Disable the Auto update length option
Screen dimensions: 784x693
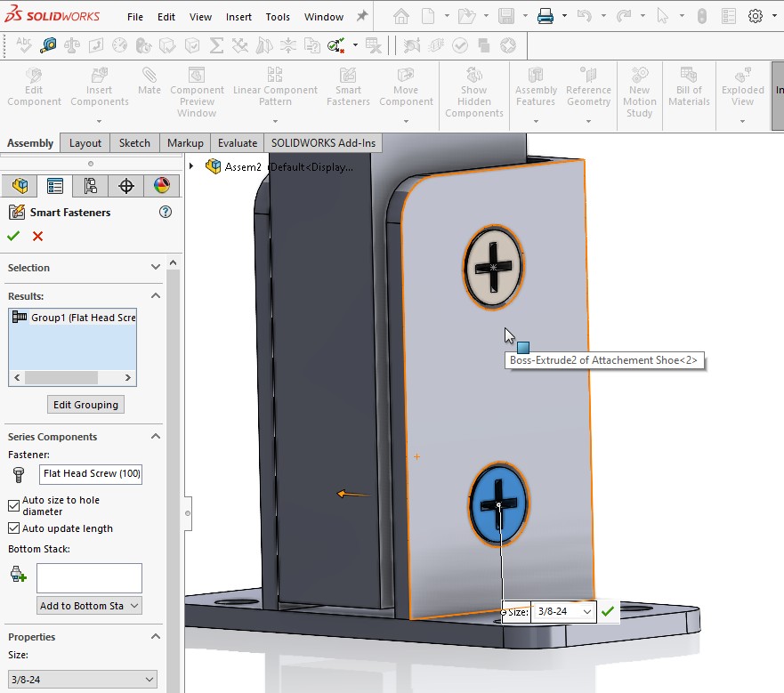(12, 528)
